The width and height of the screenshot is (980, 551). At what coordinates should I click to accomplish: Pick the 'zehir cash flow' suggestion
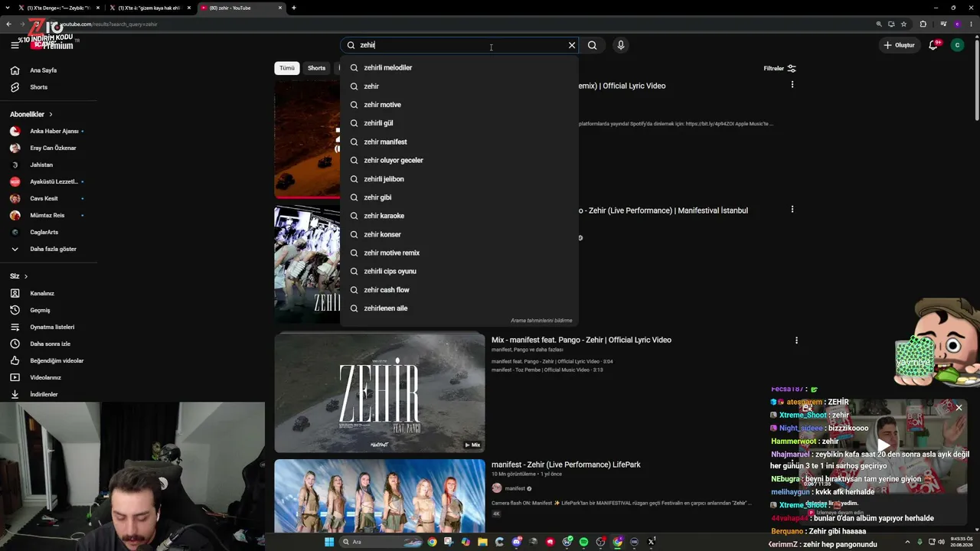click(459, 290)
